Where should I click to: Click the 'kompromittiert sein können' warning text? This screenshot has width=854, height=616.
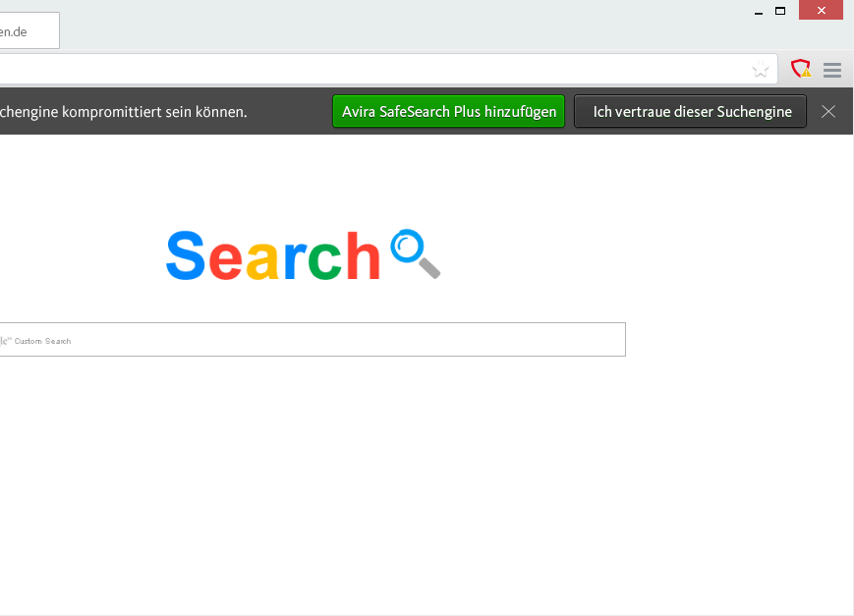(154, 112)
